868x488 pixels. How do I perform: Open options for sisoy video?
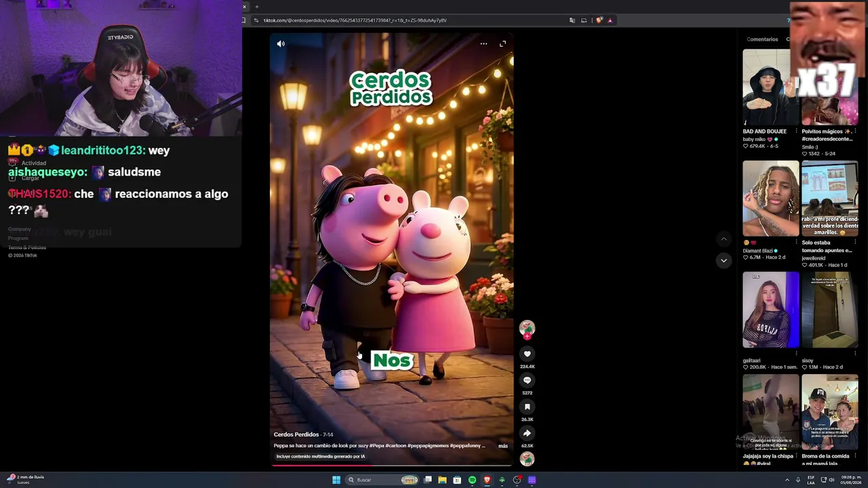click(x=855, y=354)
